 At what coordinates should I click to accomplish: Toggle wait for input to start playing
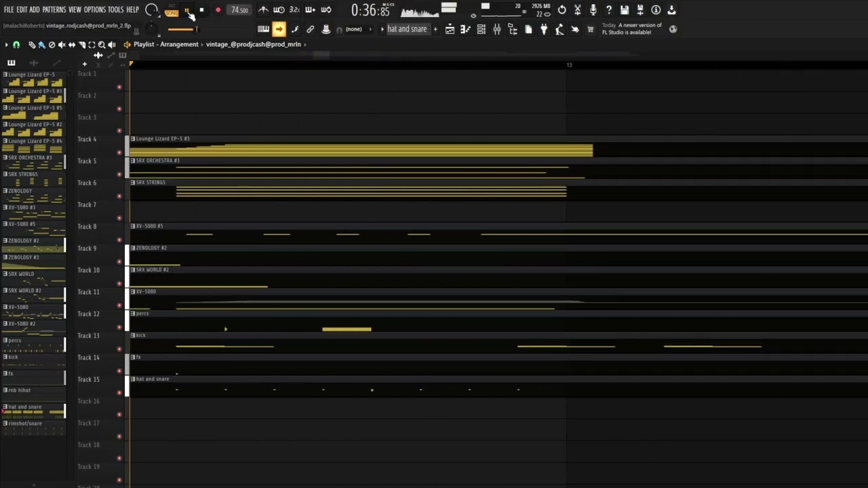click(x=279, y=9)
